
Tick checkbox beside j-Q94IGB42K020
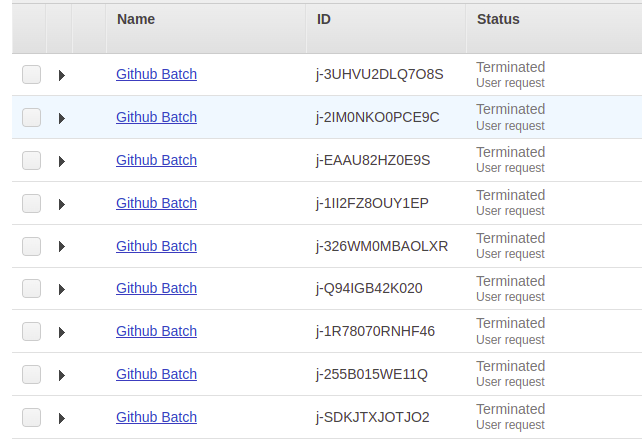[x=32, y=289]
